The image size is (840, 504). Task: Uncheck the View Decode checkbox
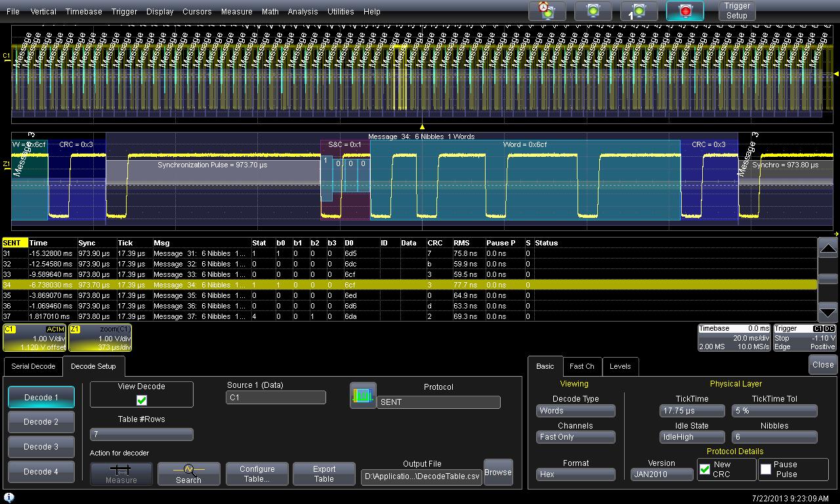click(142, 400)
